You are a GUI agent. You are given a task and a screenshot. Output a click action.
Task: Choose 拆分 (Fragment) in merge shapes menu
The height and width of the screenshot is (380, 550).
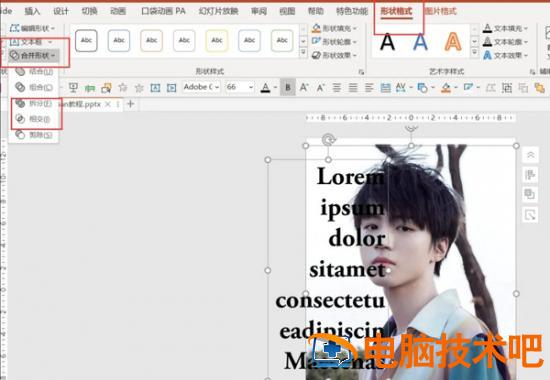coord(34,104)
